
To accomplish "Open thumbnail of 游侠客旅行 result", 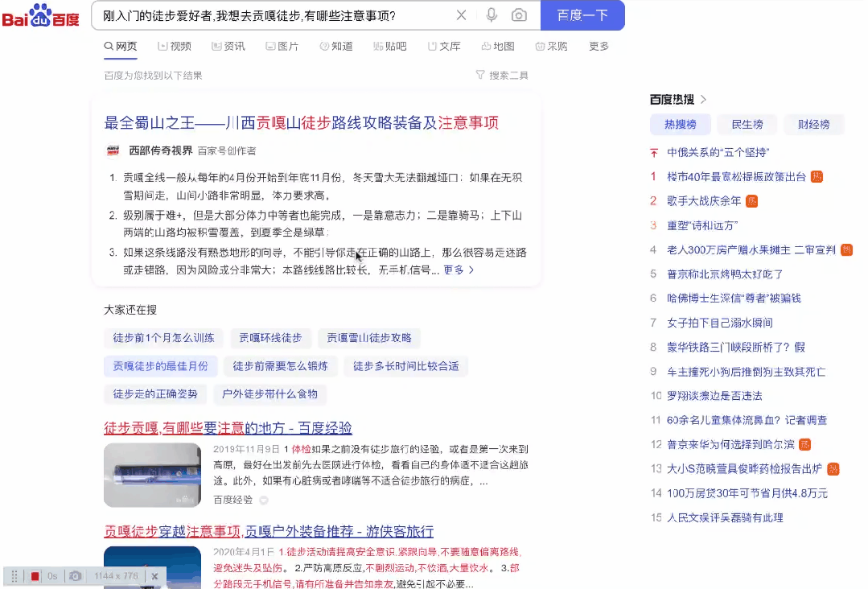I will [152, 567].
